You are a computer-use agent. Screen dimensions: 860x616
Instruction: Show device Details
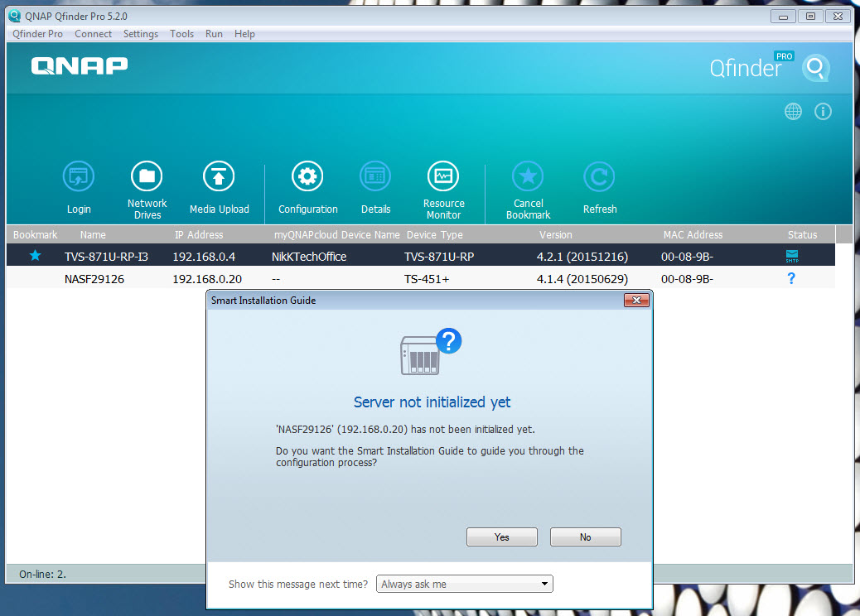[x=375, y=176]
